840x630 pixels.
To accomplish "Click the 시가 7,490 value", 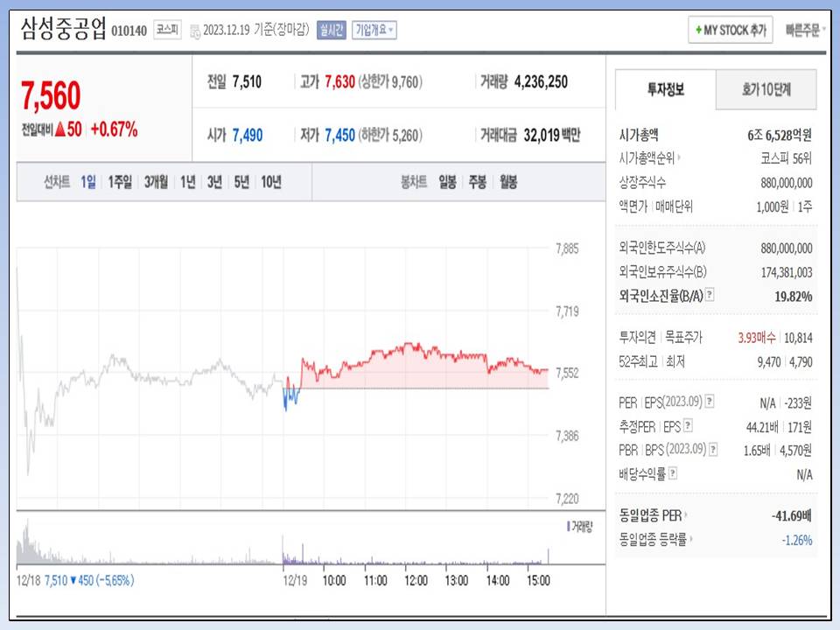I will (248, 135).
